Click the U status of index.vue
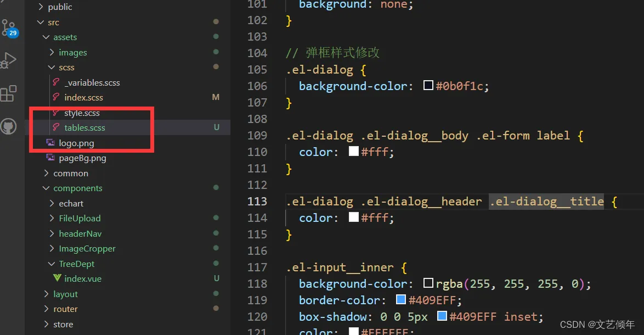 [217, 278]
